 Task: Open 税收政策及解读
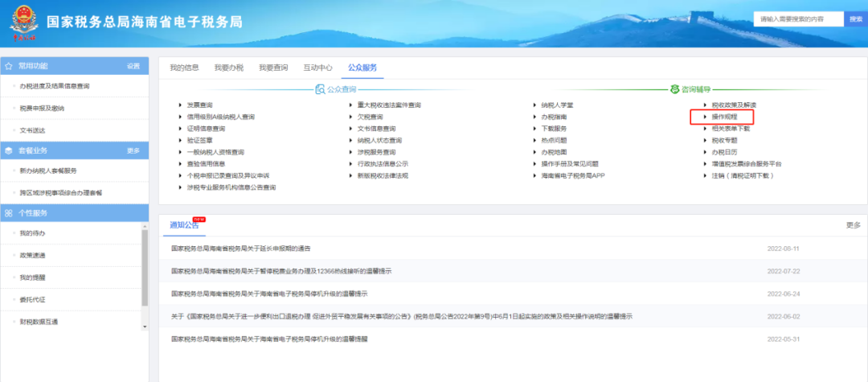[x=734, y=105]
